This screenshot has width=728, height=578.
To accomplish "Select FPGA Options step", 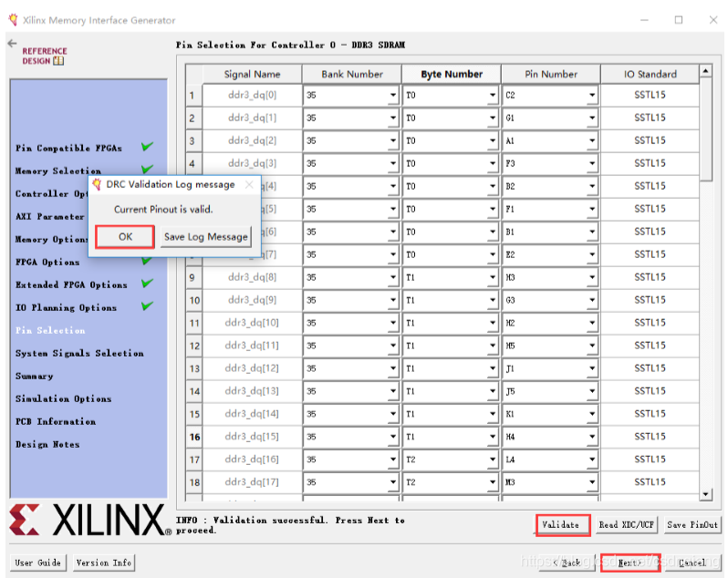I will pos(47,262).
